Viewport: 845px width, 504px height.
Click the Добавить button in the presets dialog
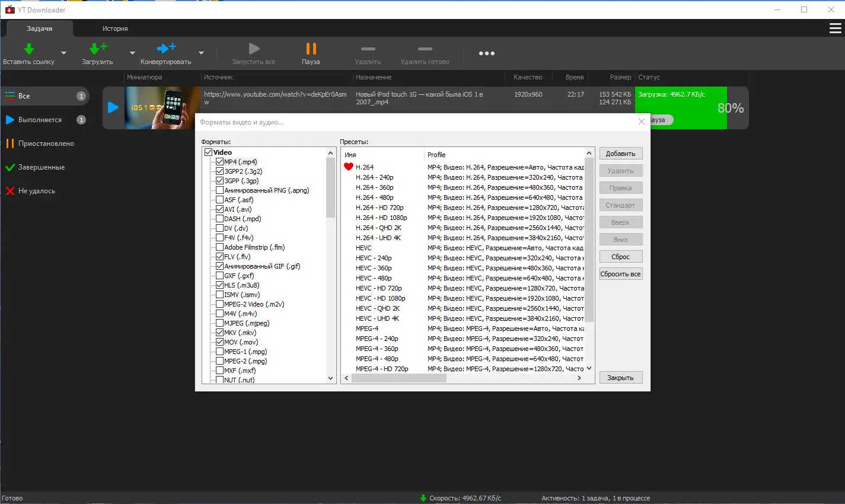click(620, 153)
